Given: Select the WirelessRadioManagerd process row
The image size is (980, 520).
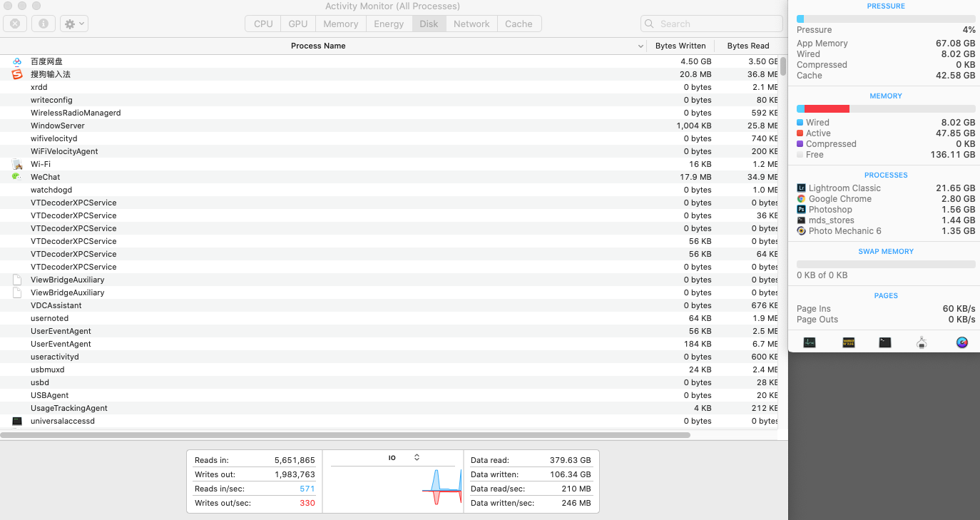Looking at the screenshot, I should (389, 113).
